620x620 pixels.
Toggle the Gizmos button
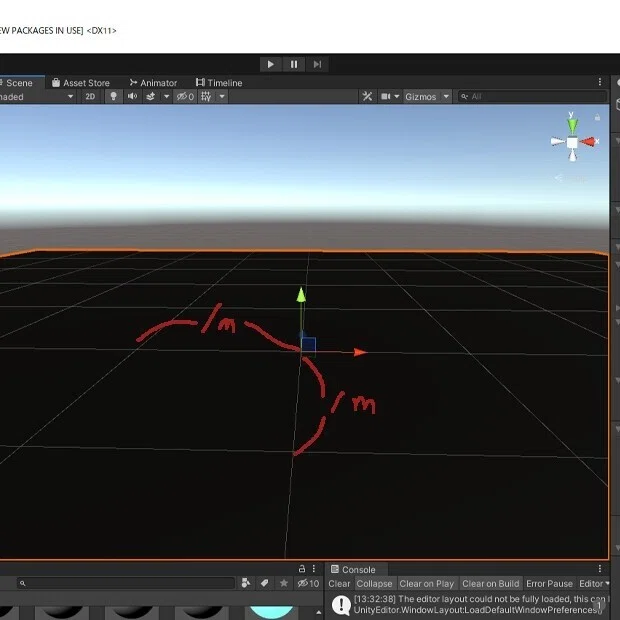point(421,97)
